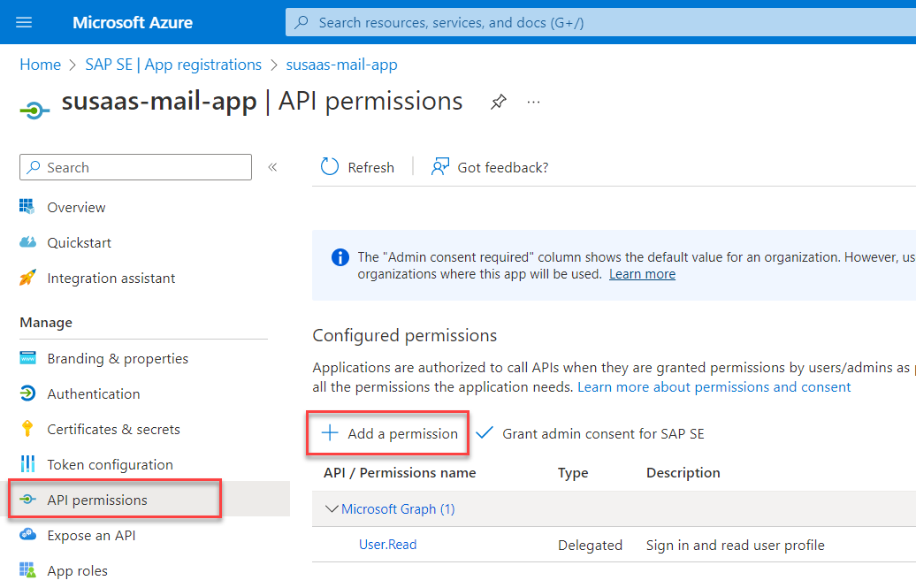916x588 pixels.
Task: Click the Certificates key icon
Action: [27, 429]
